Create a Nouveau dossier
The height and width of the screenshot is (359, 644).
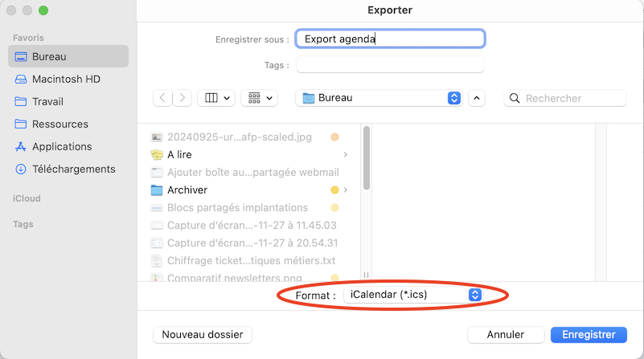202,334
